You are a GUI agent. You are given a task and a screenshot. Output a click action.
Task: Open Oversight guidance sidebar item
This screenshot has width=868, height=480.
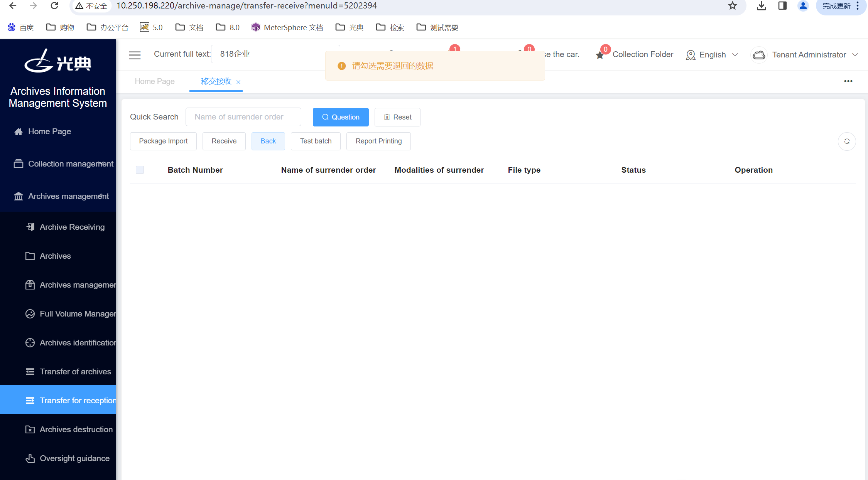pyautogui.click(x=58, y=458)
